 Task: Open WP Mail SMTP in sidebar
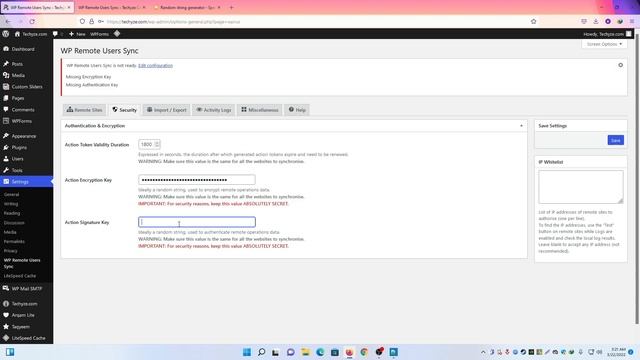pos(27,289)
